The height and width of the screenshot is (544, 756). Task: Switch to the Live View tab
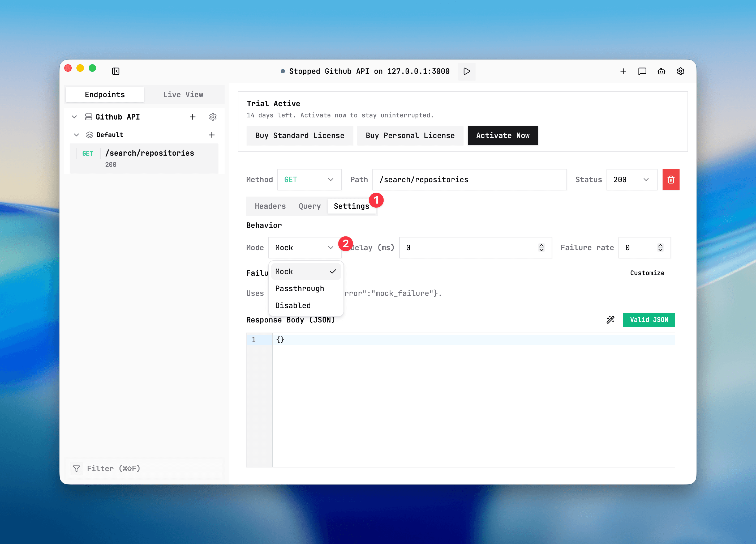click(183, 94)
